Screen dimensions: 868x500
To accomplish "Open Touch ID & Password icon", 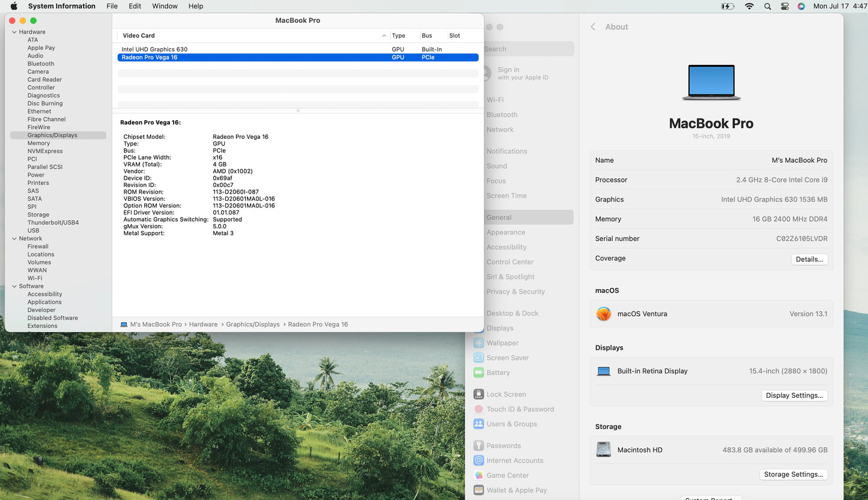I will pyautogui.click(x=479, y=409).
